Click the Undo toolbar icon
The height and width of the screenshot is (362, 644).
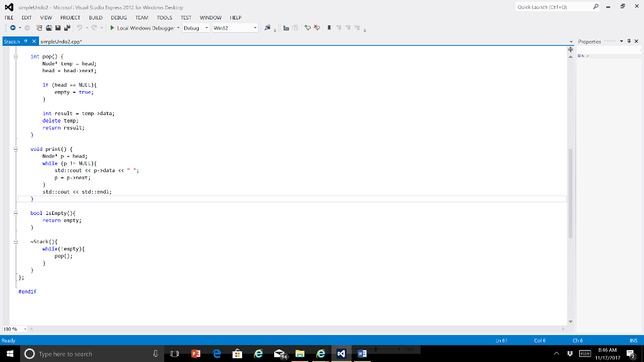(79, 28)
